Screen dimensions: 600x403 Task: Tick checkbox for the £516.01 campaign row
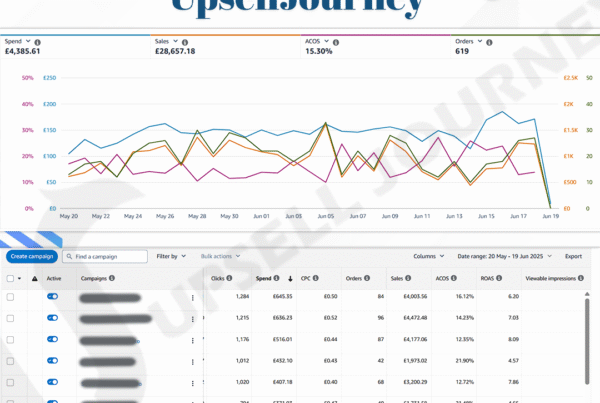[10, 340]
